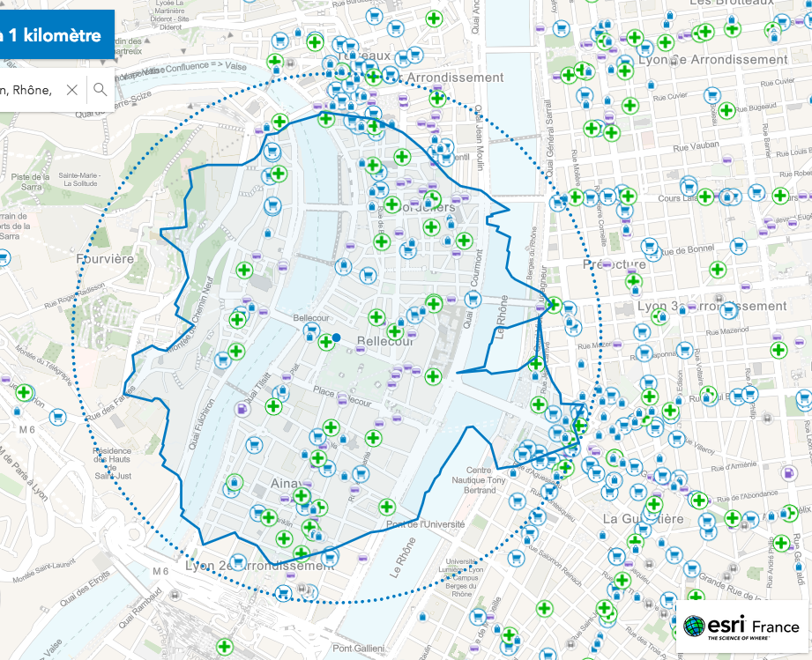Click the 'Ainay' neighborhood label
Viewport: 812px width, 660px height.
tap(286, 483)
